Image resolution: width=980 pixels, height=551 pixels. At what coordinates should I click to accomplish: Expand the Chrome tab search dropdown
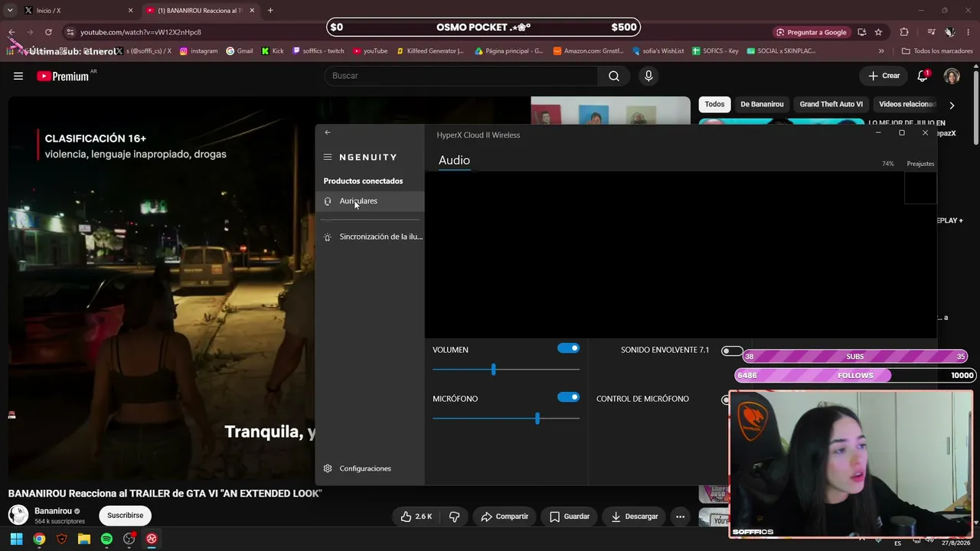click(x=9, y=11)
